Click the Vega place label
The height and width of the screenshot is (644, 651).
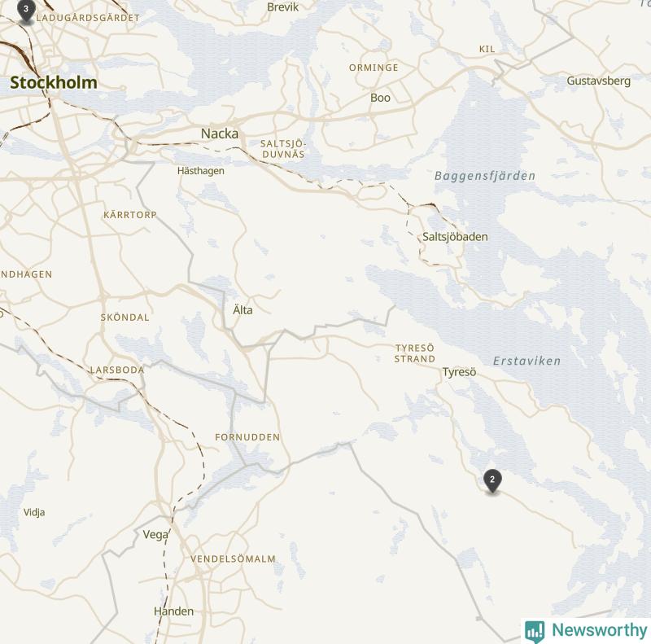tap(155, 535)
